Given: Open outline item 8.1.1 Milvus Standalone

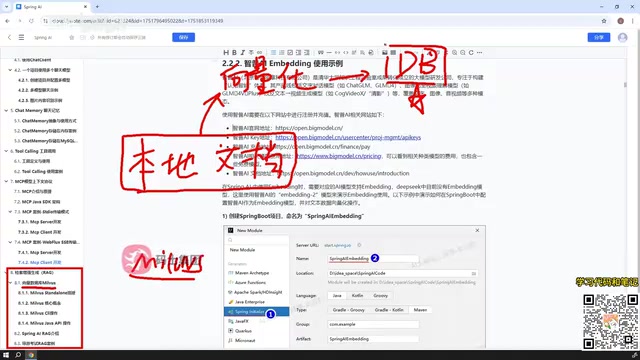Looking at the screenshot, I should pos(47,293).
